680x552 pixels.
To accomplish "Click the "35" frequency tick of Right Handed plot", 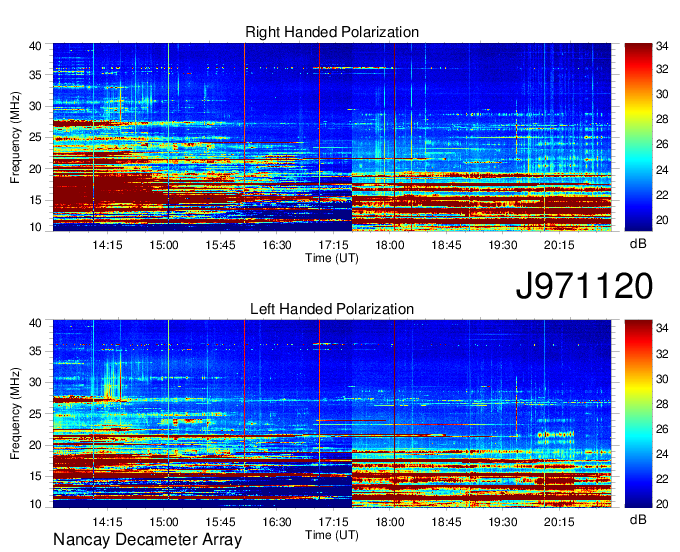I will point(36,75).
